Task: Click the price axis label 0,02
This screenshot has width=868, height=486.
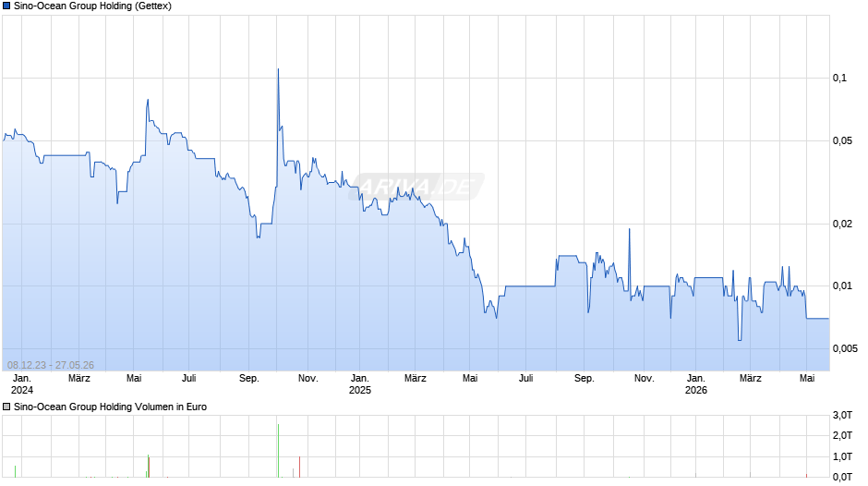Action: [x=842, y=224]
